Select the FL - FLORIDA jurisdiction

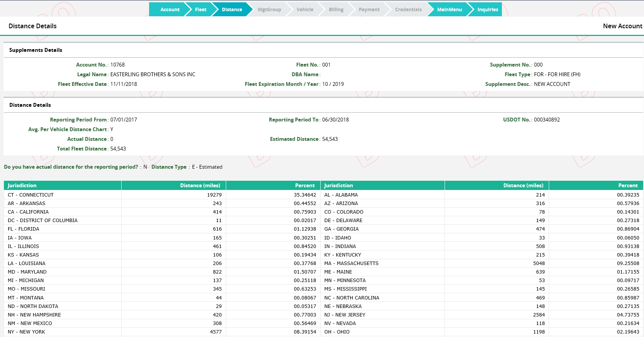point(23,229)
